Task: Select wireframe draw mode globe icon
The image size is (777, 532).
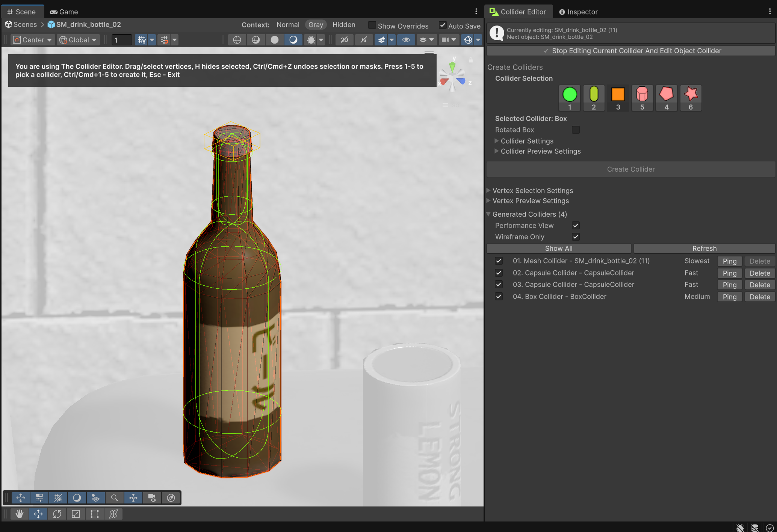Action: pyautogui.click(x=237, y=40)
